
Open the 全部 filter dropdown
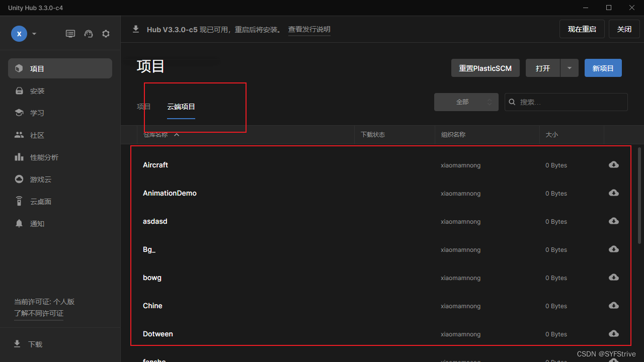click(x=466, y=102)
